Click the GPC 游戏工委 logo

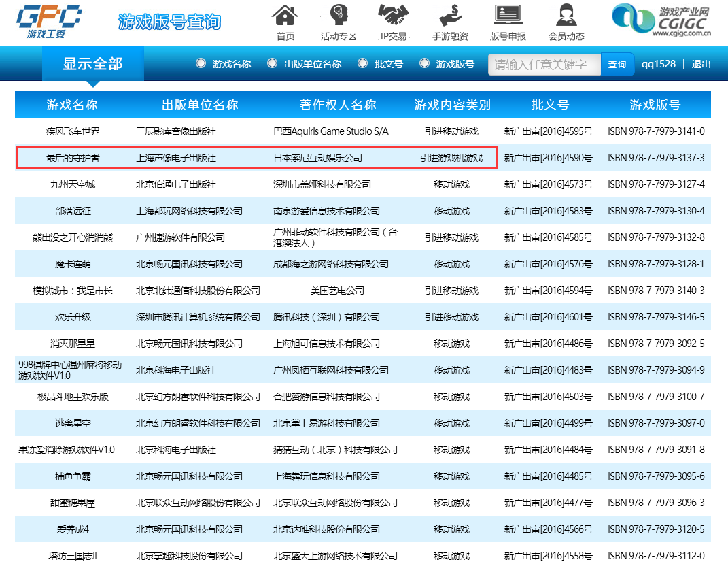(48, 22)
